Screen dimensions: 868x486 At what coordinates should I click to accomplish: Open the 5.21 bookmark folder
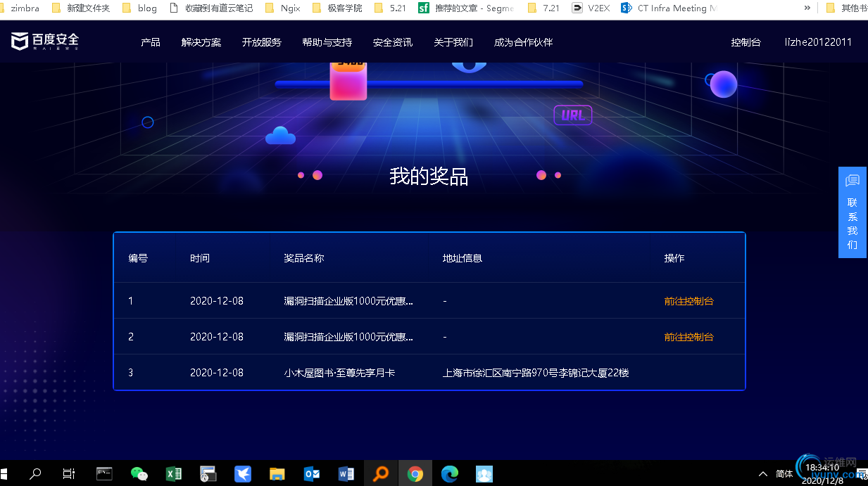(x=391, y=8)
